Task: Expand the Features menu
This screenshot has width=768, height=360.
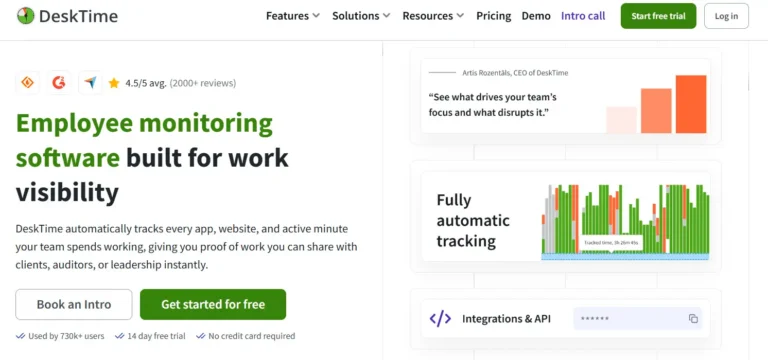Action: tap(293, 16)
